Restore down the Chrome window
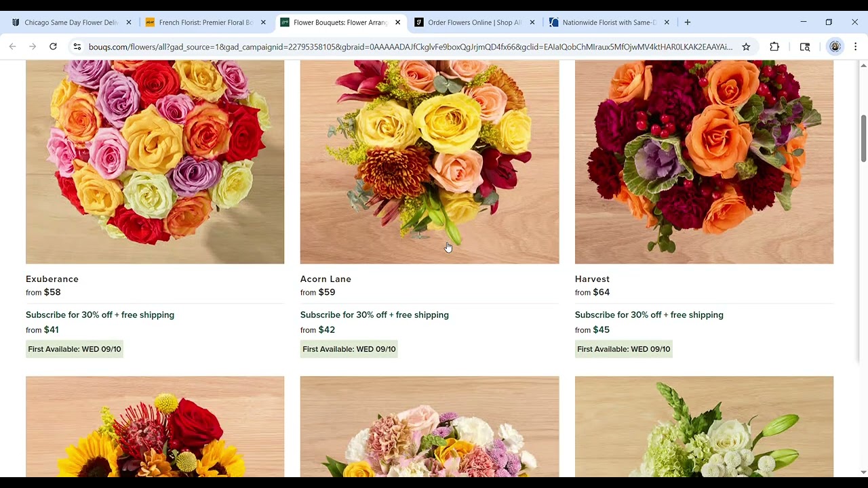868x488 pixels. coord(829,22)
